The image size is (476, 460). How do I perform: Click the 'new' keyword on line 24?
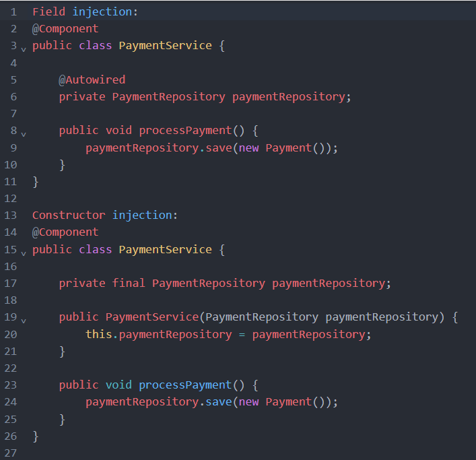248,402
